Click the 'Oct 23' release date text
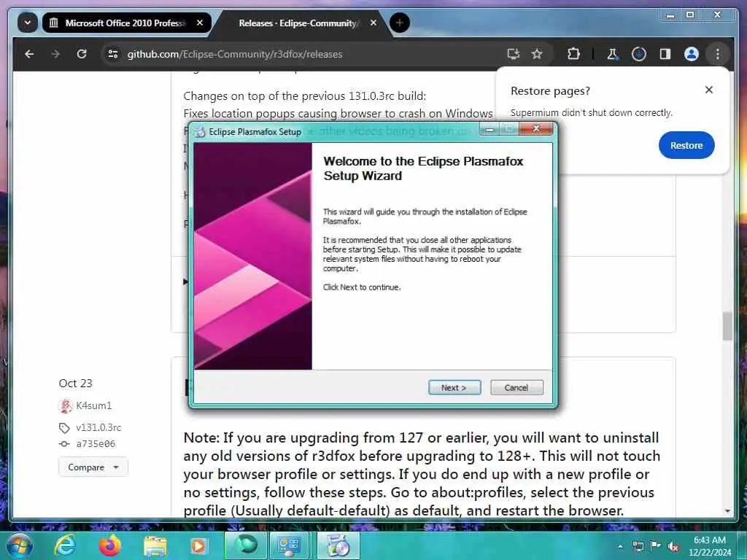This screenshot has height=560, width=747. tap(75, 384)
